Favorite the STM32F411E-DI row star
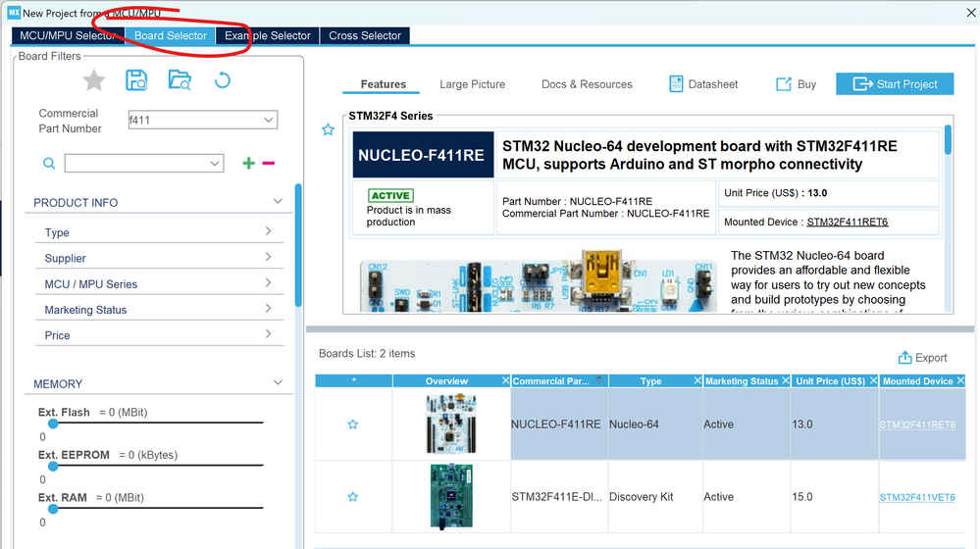This screenshot has height=549, width=980. [353, 497]
